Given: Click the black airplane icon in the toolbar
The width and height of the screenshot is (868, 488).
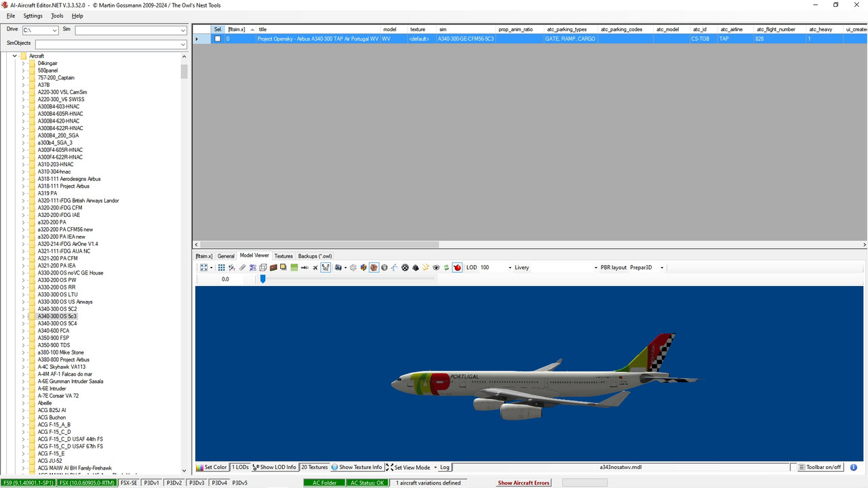Looking at the screenshot, I should [315, 267].
